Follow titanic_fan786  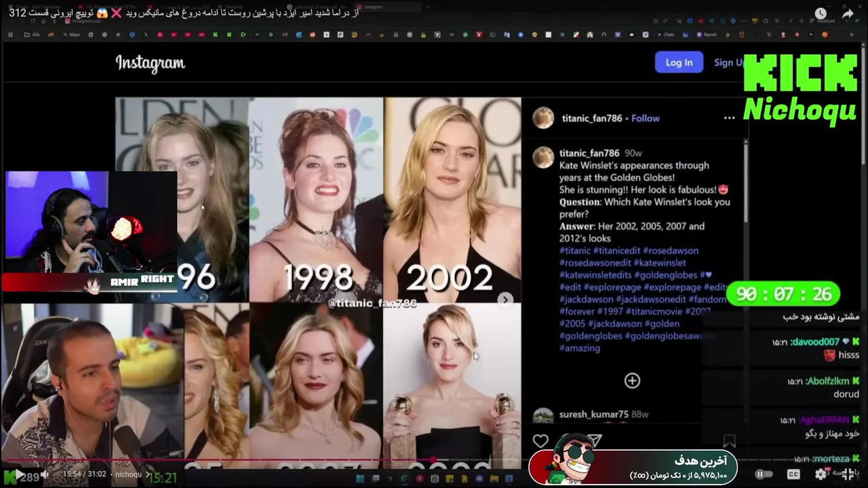645,118
